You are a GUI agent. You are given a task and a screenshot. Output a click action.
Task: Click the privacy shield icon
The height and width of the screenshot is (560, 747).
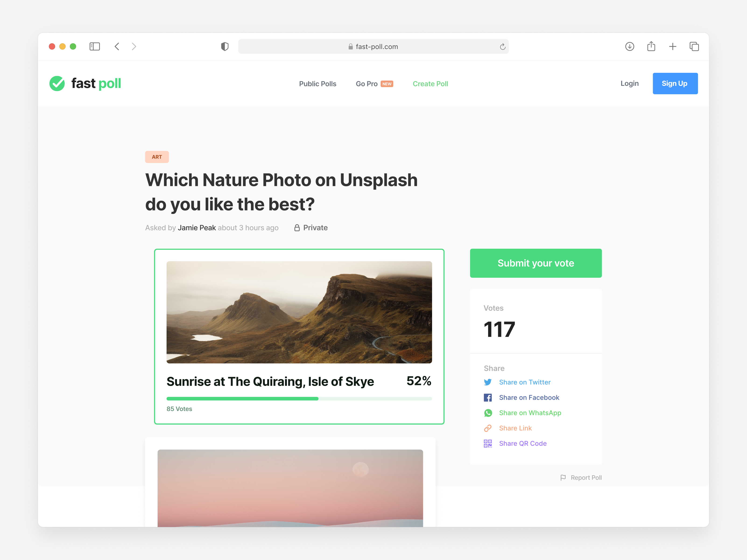click(x=225, y=47)
